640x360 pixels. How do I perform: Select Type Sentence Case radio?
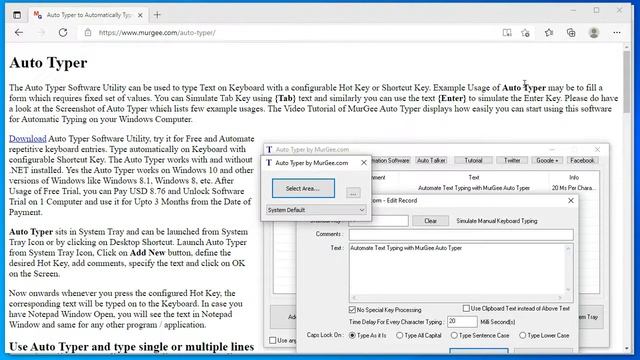click(454, 335)
